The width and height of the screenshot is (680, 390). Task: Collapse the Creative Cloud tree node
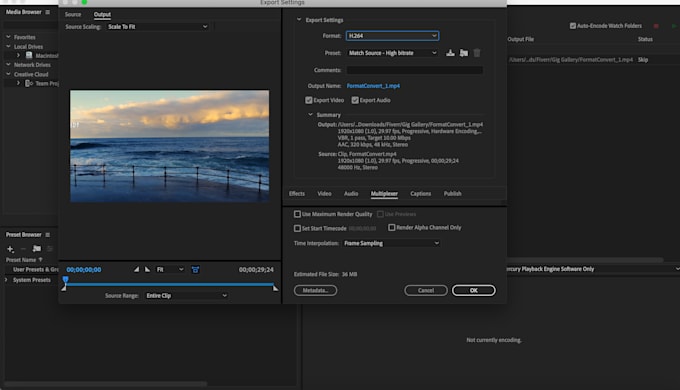coord(8,74)
